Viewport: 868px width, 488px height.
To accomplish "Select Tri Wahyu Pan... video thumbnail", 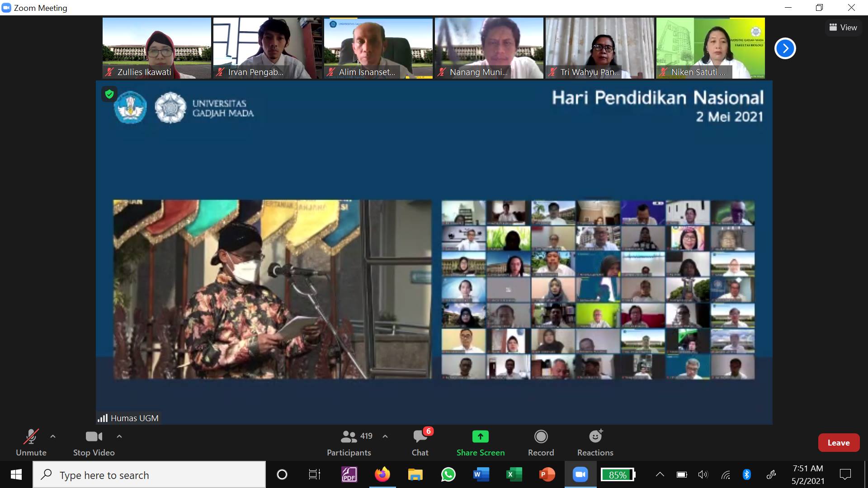I will coord(600,48).
